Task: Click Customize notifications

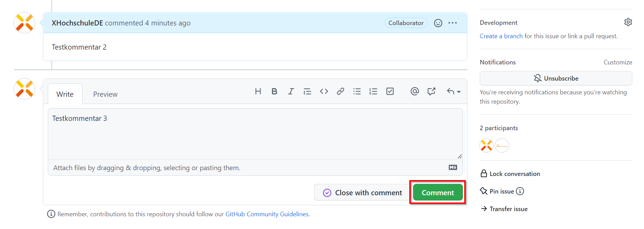Action: [x=618, y=62]
